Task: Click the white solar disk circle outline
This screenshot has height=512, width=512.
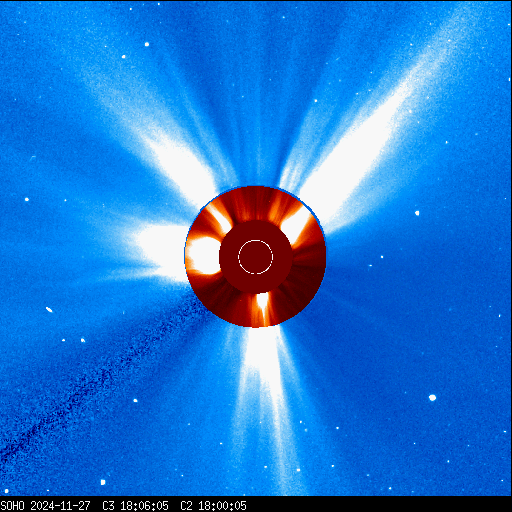Action: click(255, 257)
